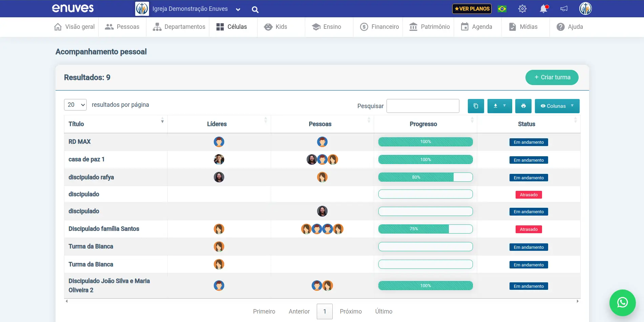Click the VER PLANOS button

pyautogui.click(x=472, y=9)
